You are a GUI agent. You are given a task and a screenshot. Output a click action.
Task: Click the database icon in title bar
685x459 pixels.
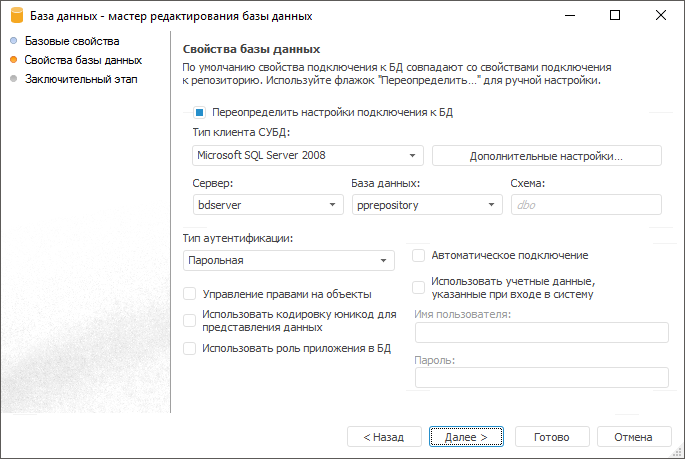pos(16,16)
